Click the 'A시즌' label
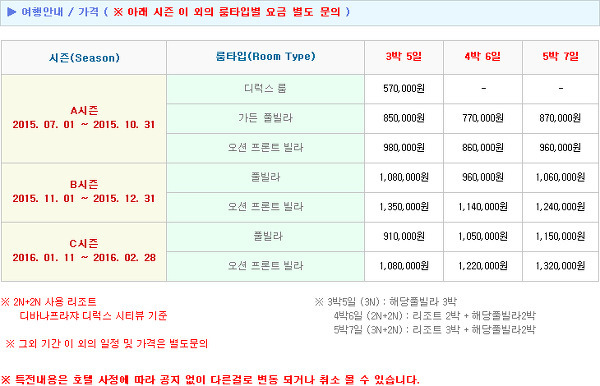Viewport: 600px width, 386px height. pyautogui.click(x=84, y=111)
